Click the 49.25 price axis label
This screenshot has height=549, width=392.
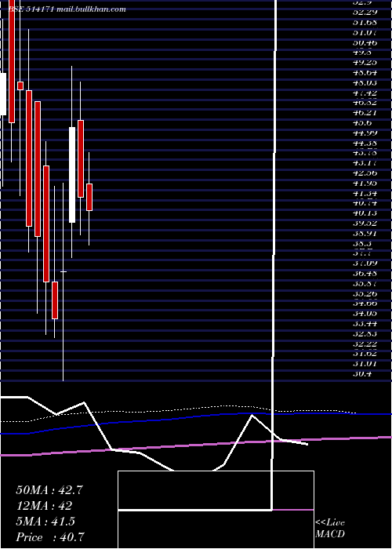[365, 63]
